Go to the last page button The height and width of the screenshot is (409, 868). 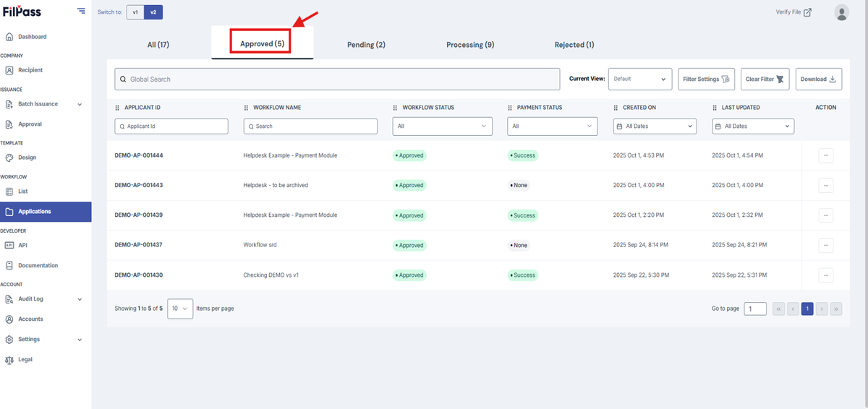coord(836,309)
